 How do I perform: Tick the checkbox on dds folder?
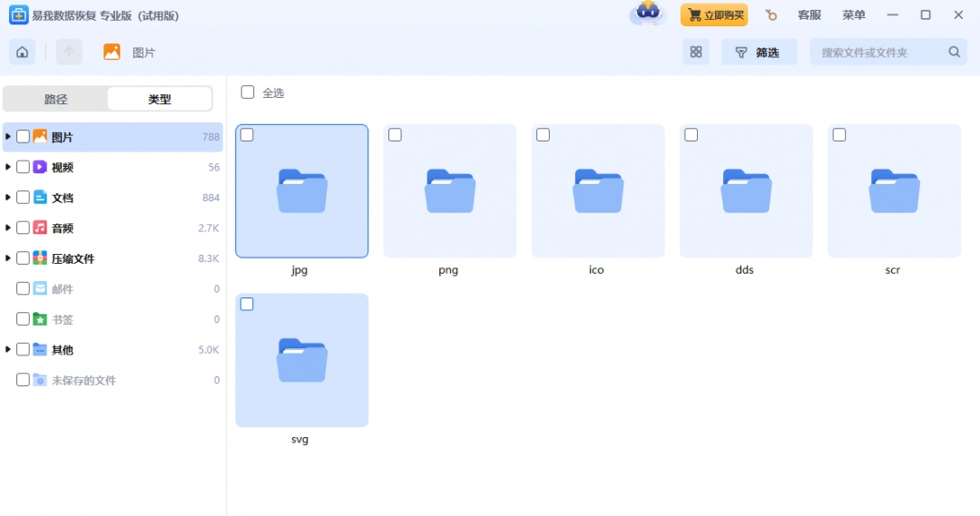coord(691,135)
